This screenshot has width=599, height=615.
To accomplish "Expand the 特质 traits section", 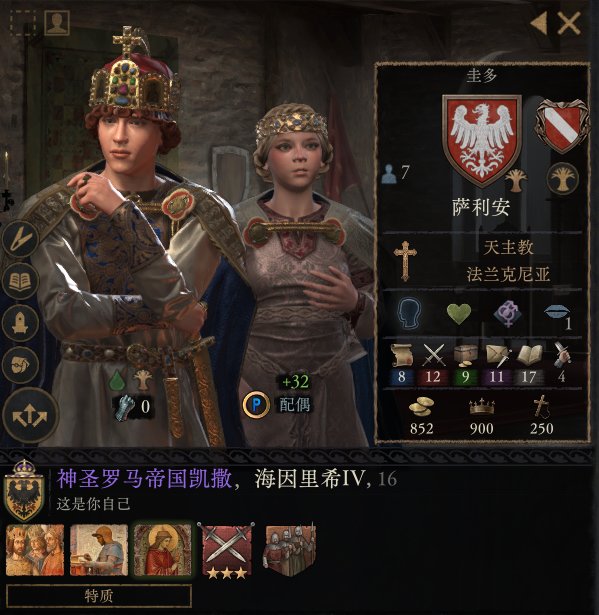I will point(99,595).
